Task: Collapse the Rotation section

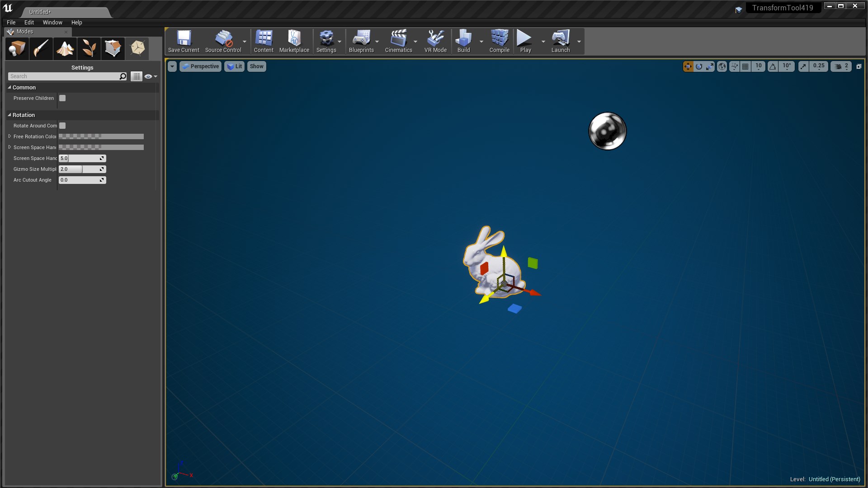Action: pos(9,115)
